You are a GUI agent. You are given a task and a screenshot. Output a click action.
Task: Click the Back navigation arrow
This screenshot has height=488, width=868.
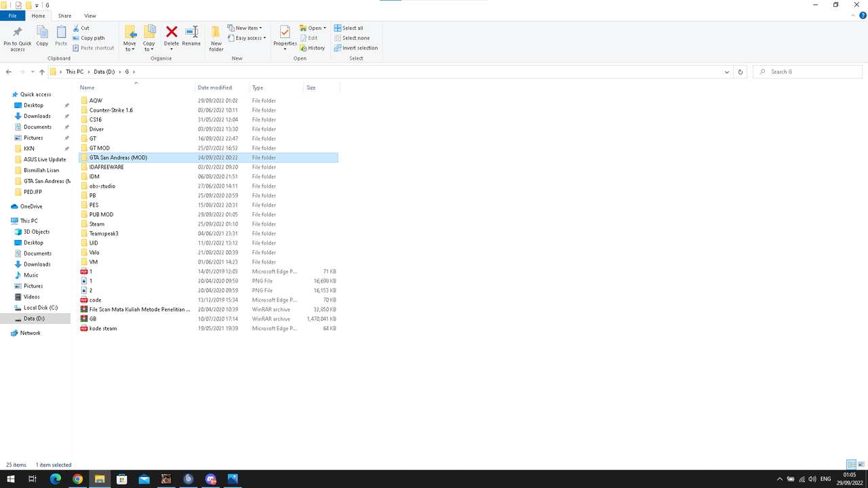9,72
